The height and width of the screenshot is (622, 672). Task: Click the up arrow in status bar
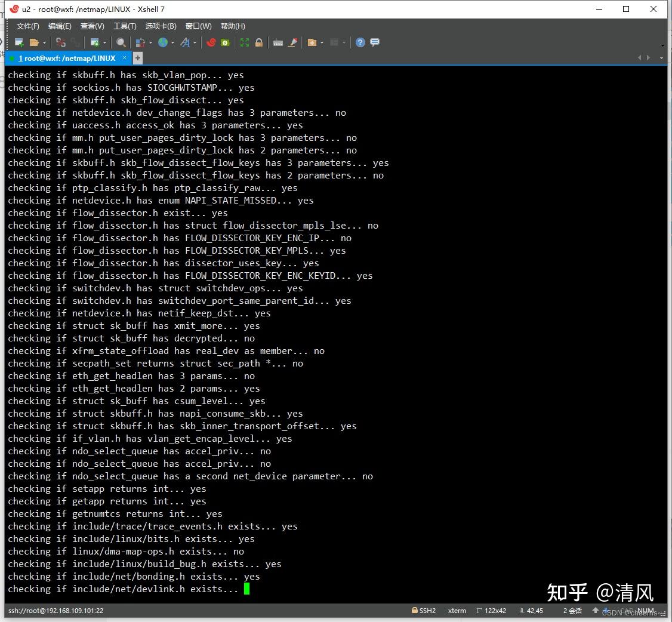[x=595, y=610]
